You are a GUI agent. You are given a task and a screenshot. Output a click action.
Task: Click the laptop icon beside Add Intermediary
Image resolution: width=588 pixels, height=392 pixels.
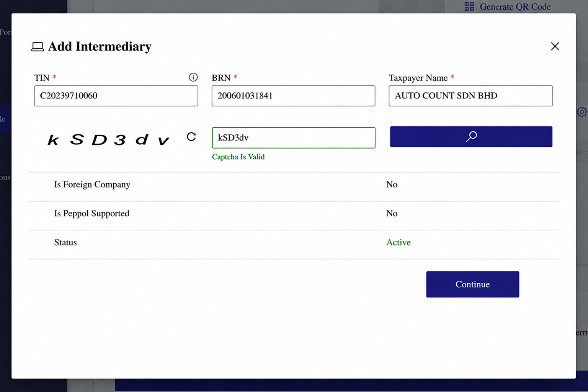click(x=38, y=47)
